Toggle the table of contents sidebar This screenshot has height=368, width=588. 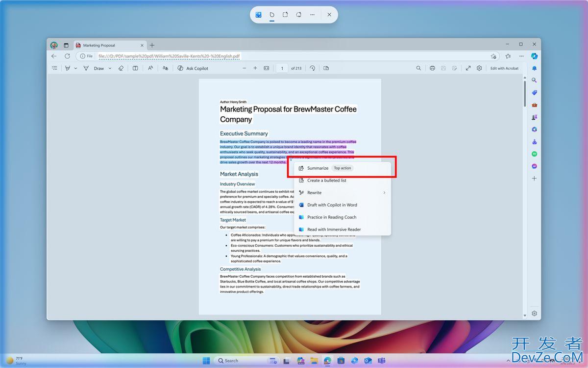tap(54, 68)
